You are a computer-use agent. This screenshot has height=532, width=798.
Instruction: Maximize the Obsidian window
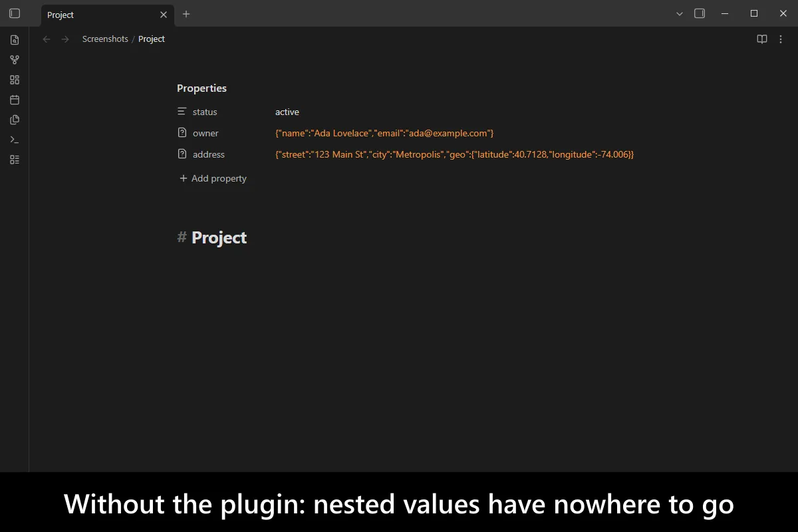click(754, 13)
